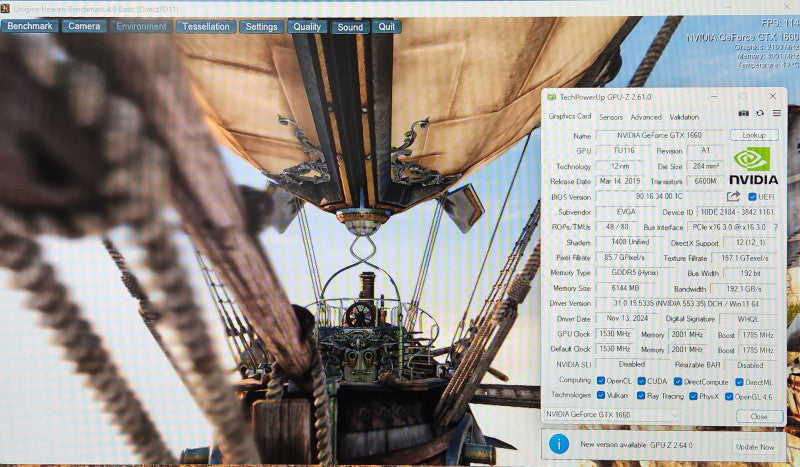The height and width of the screenshot is (467, 800).
Task: Toggle the DirectML checkbox
Action: pos(739,382)
